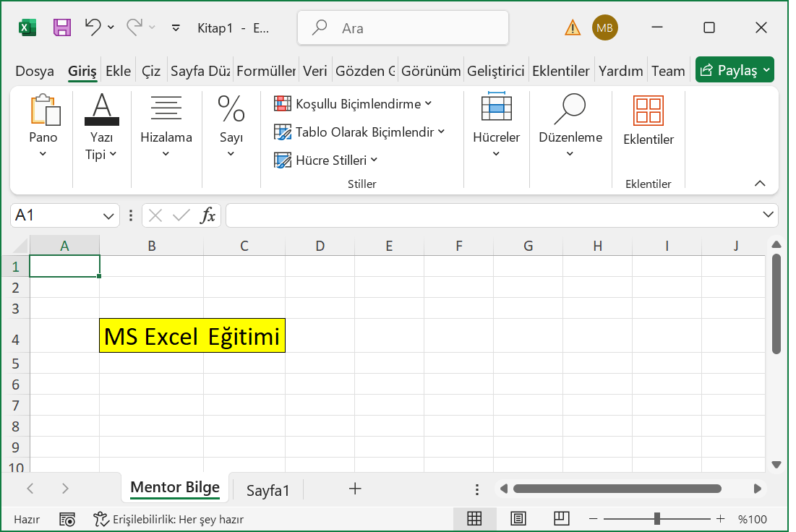Open the Team ribbon tab

click(x=668, y=71)
